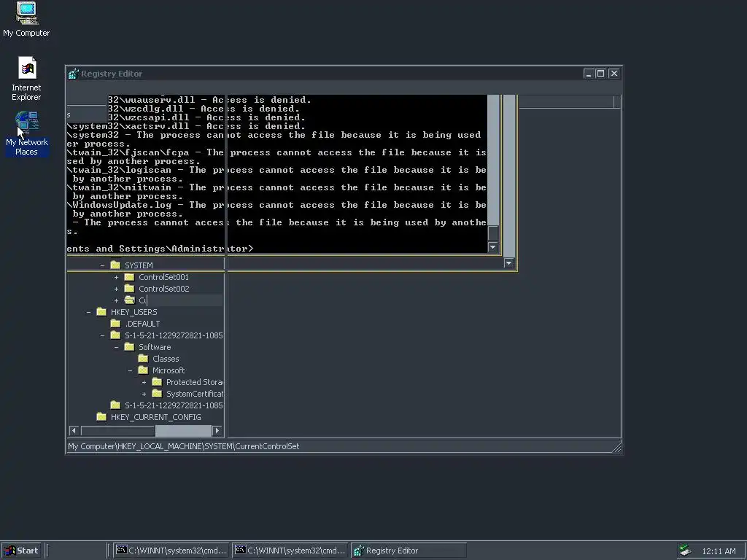Click the tree pane horizontal scrollbar thumb
The width and height of the screenshot is (747, 560).
[183, 430]
